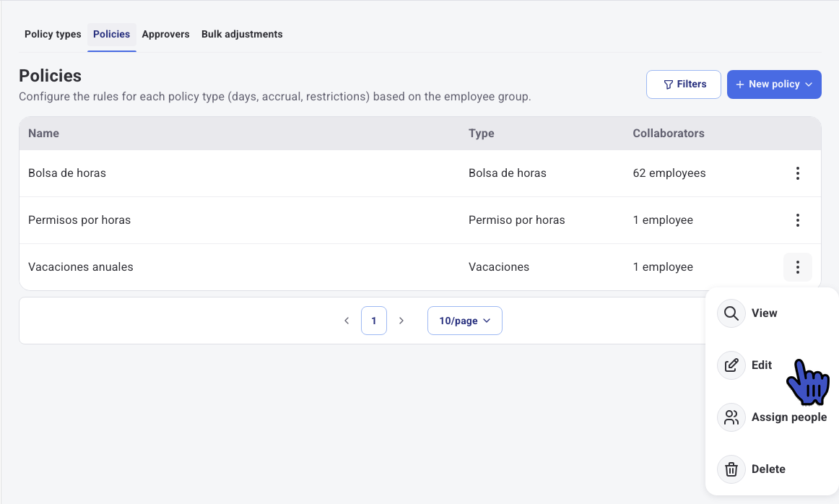This screenshot has width=839, height=504.
Task: Open the New policy dropdown button
Action: (x=774, y=84)
